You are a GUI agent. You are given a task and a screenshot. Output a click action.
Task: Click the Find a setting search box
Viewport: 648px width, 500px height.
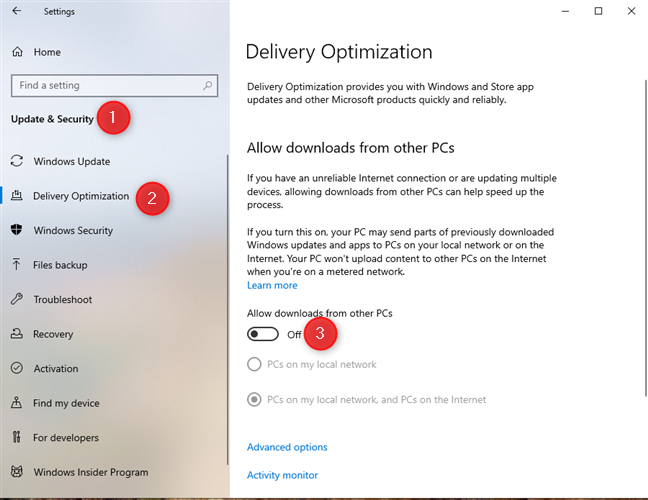pos(114,86)
